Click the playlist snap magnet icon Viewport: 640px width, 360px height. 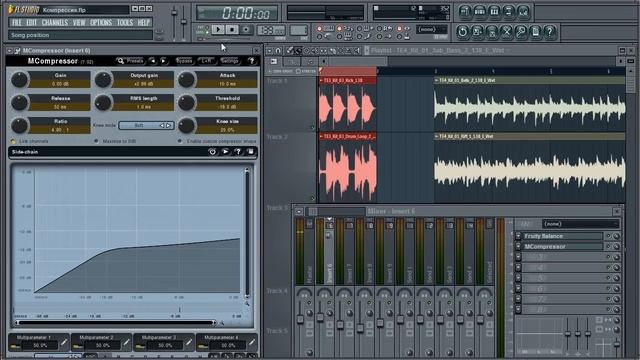[278, 51]
